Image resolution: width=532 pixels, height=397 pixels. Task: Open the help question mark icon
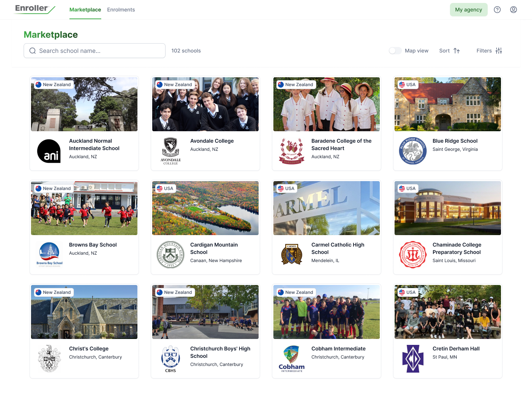point(497,10)
